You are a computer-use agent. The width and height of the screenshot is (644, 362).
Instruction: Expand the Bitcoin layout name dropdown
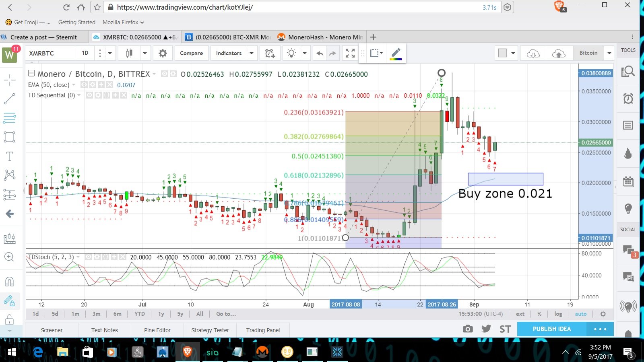click(x=609, y=53)
